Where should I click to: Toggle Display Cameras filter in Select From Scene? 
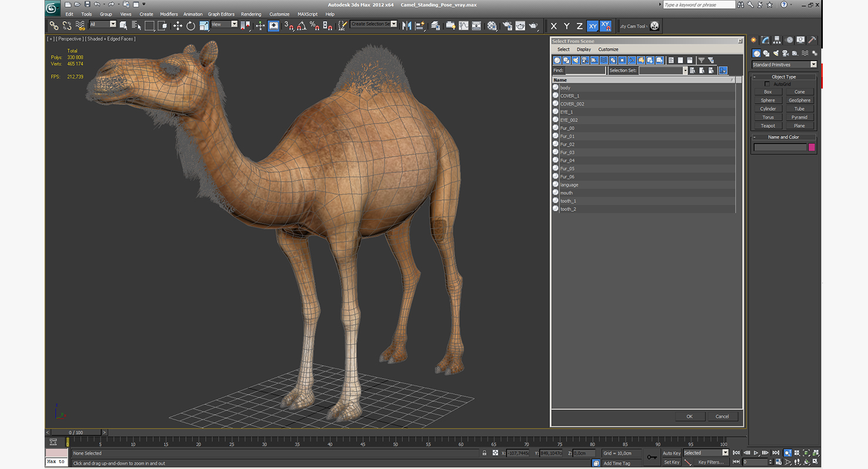585,60
